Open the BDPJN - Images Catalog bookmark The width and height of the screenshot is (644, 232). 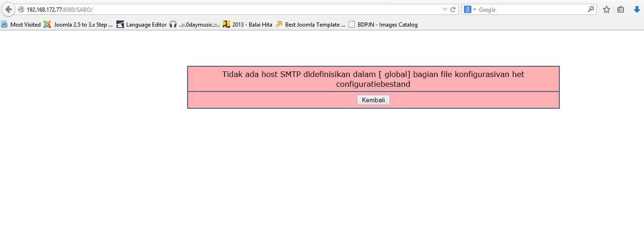pos(383,25)
